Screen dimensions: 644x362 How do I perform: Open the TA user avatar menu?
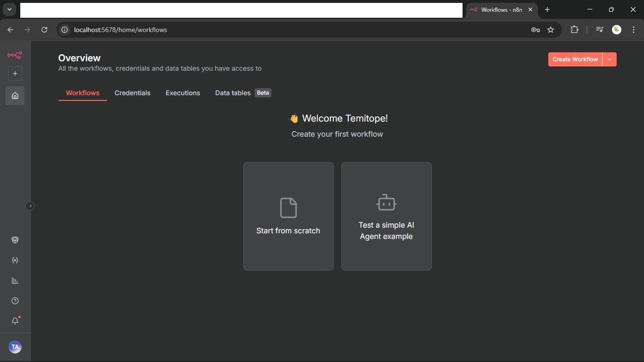coord(15,347)
